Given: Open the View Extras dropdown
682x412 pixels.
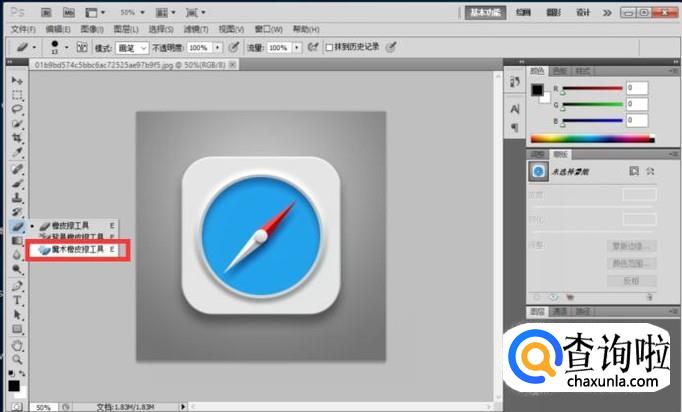Looking at the screenshot, I should [95, 13].
